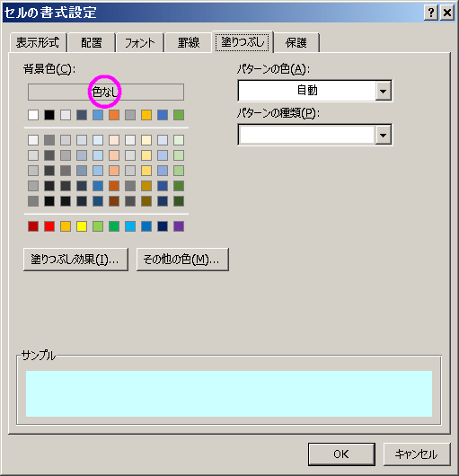Pick the yellow standard color swatch
Screen dimensions: 459x476
82,226
